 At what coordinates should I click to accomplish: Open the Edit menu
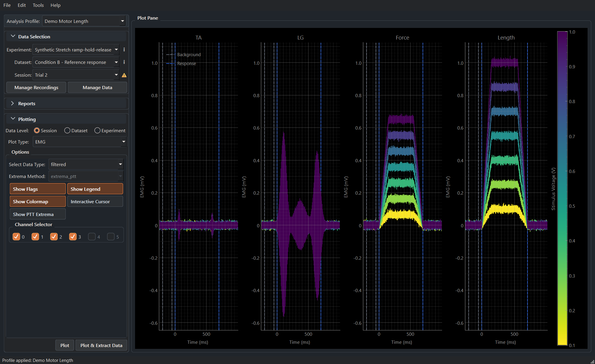pos(22,5)
